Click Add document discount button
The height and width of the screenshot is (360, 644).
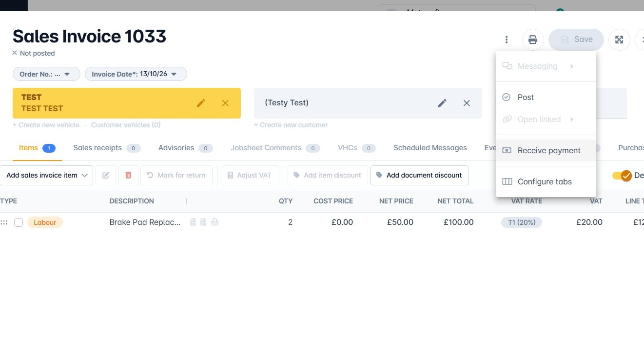click(x=420, y=175)
